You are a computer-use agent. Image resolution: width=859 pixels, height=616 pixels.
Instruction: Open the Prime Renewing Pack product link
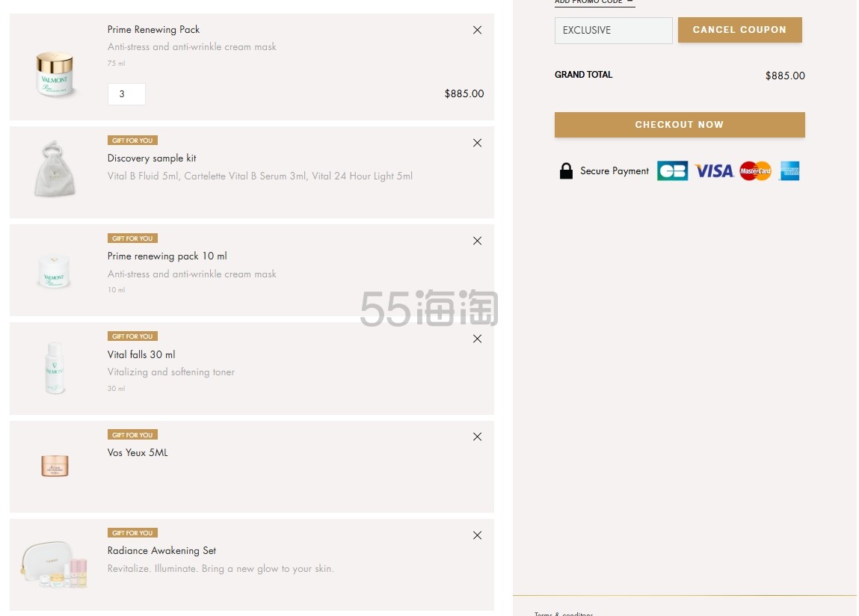[x=153, y=30]
